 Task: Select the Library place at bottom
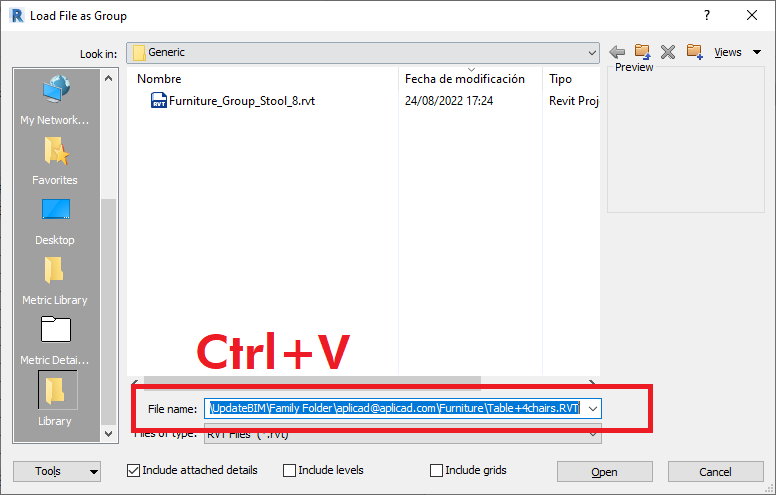55,400
